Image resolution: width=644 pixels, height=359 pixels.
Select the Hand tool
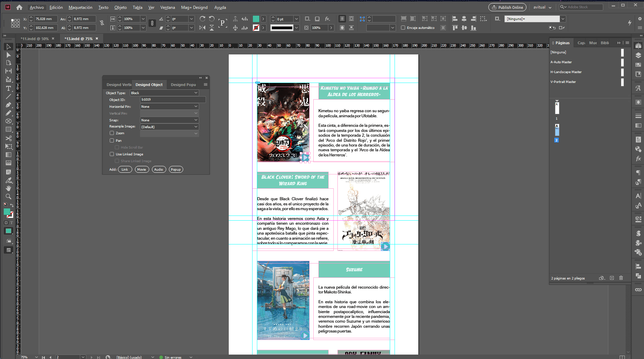click(x=8, y=188)
